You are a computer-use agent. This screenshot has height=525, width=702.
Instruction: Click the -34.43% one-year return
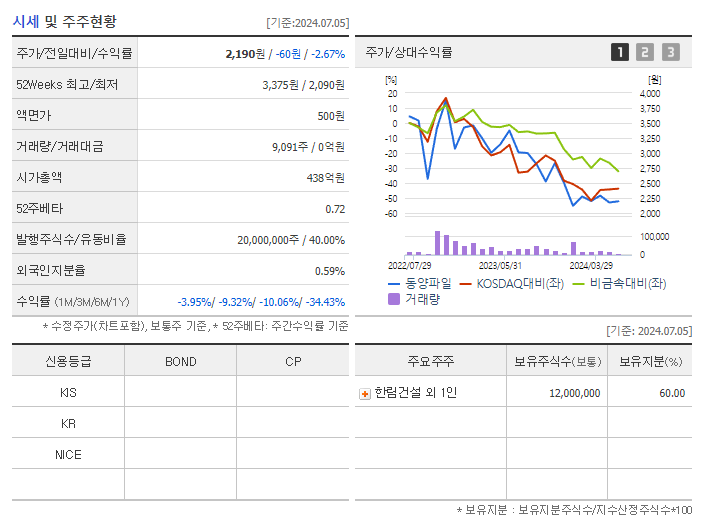coord(325,302)
